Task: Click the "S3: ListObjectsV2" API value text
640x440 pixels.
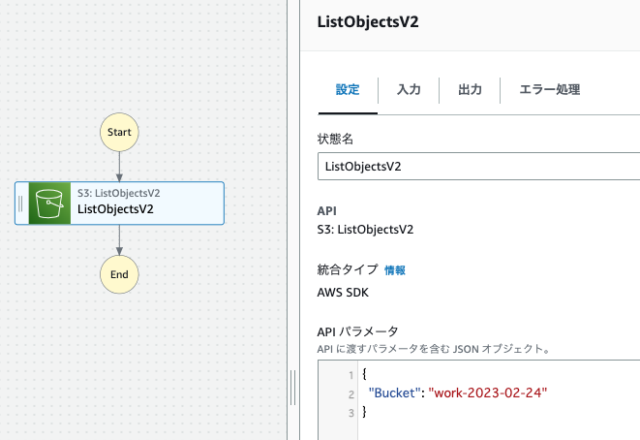Action: click(x=365, y=230)
